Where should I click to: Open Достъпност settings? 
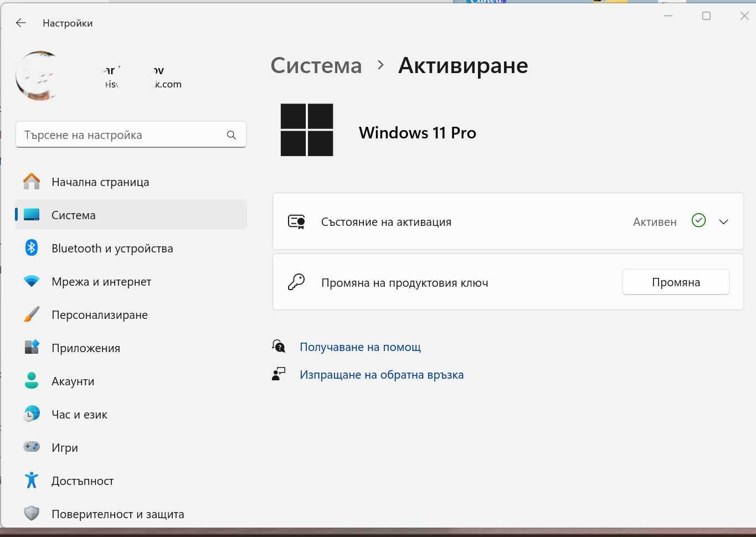pos(131,481)
